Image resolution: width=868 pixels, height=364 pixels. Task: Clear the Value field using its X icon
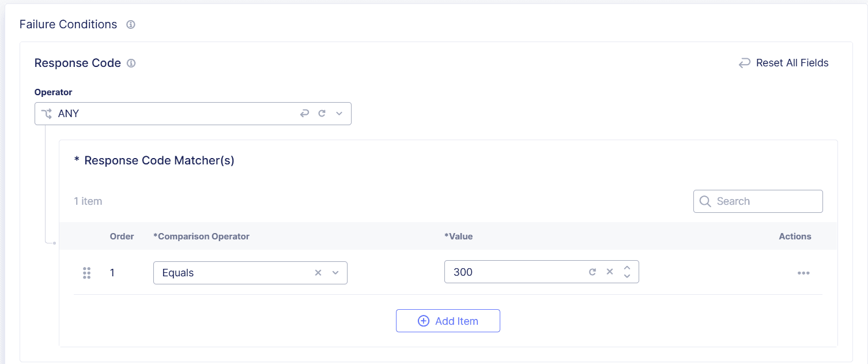(x=610, y=271)
